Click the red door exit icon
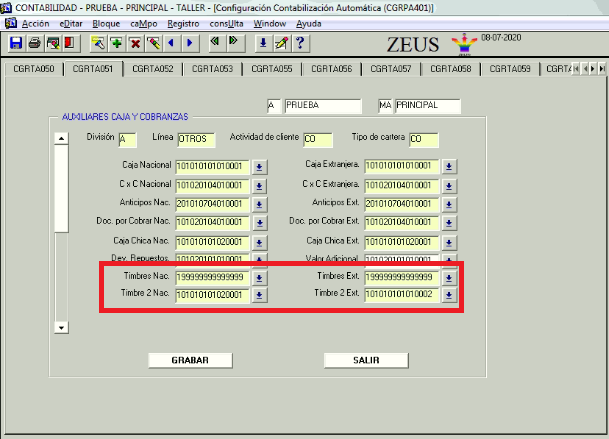The image size is (609, 439). coord(69,43)
